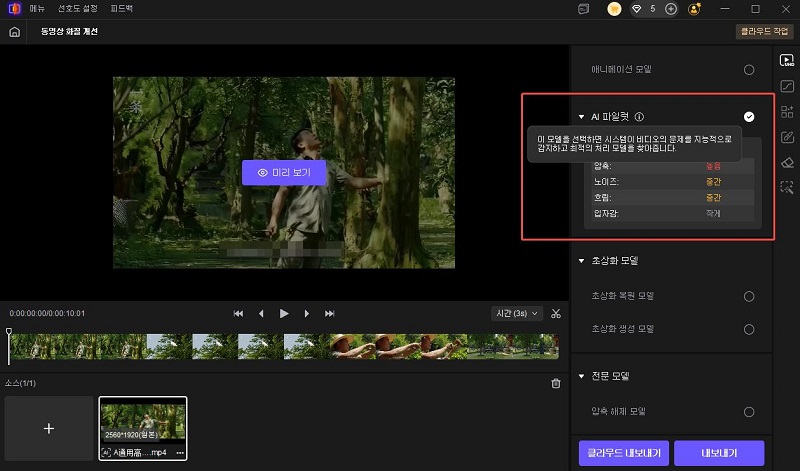Open the shopping cart icon
The width and height of the screenshot is (800, 471).
(x=613, y=9)
